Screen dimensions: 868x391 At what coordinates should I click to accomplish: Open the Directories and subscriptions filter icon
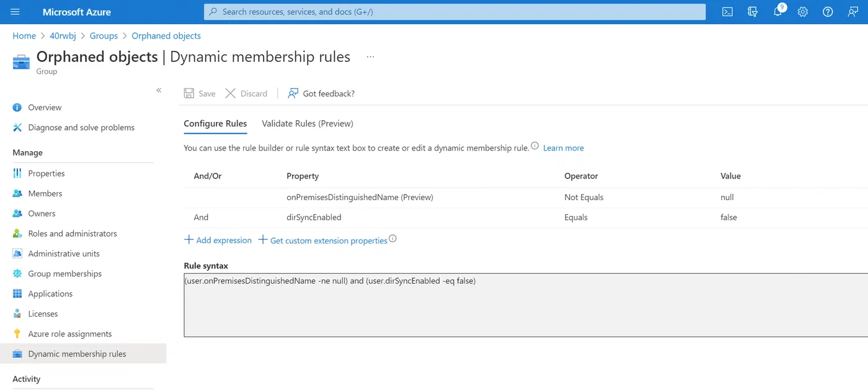tap(753, 12)
